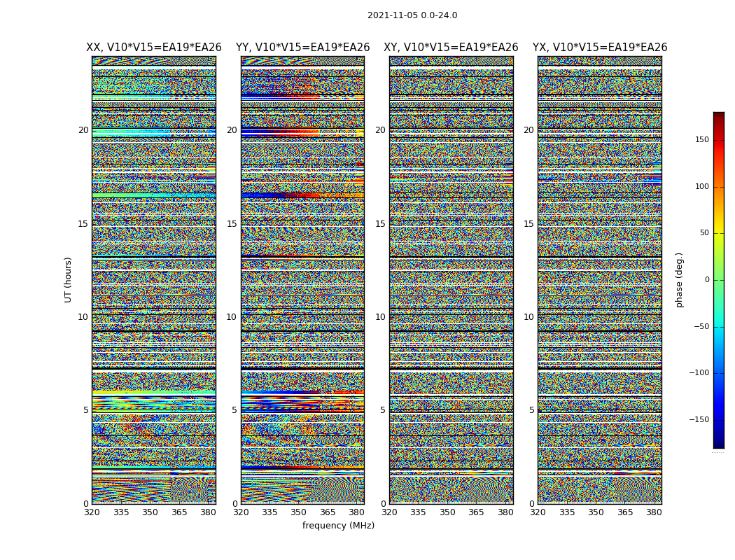Click the 20 hour tick of YY plot
This screenshot has width=735, height=560.
pyautogui.click(x=232, y=130)
